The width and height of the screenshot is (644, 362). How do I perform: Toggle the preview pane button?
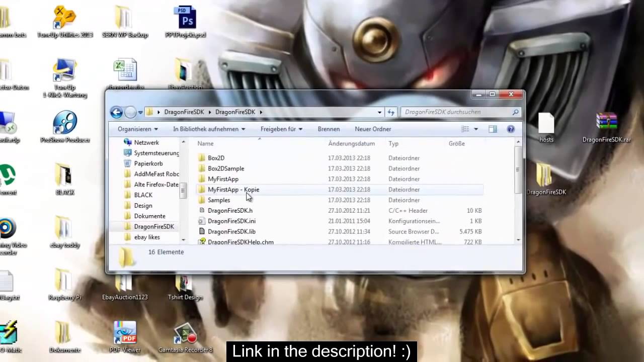pyautogui.click(x=493, y=129)
